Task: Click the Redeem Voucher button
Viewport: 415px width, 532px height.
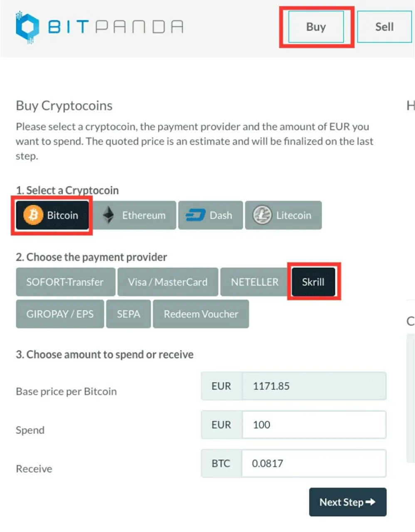Action: point(201,314)
